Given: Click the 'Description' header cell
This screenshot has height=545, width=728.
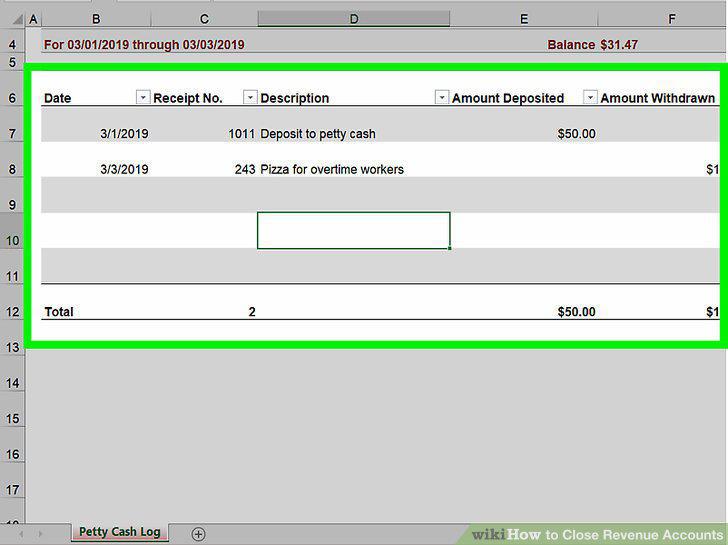Looking at the screenshot, I should (x=294, y=98).
